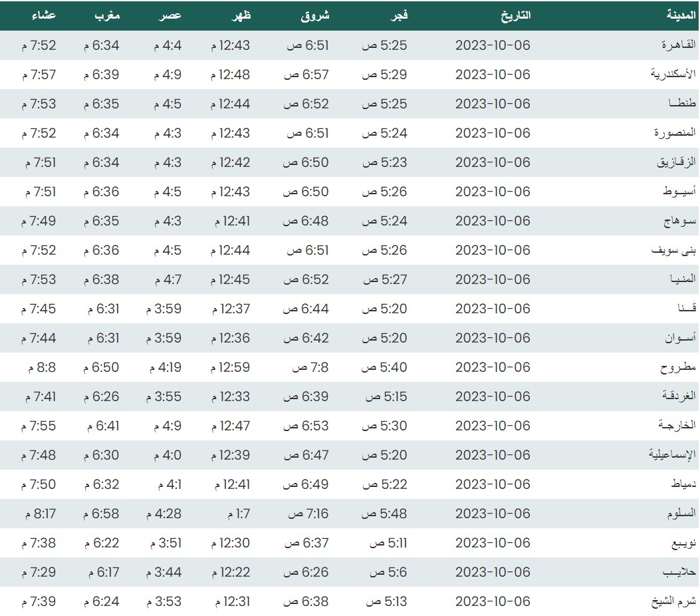The height and width of the screenshot is (616, 700).
Task: Select the فجر column header
Action: tap(398, 15)
